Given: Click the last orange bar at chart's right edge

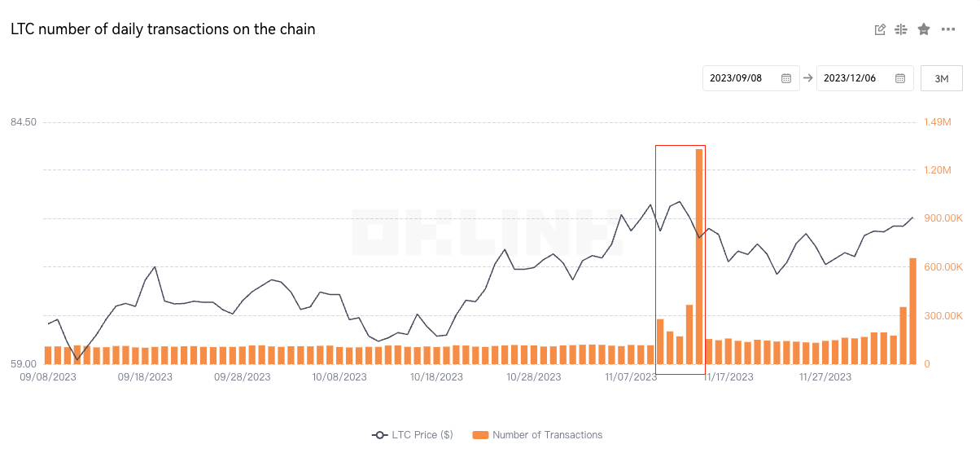Looking at the screenshot, I should pyautogui.click(x=912, y=311).
